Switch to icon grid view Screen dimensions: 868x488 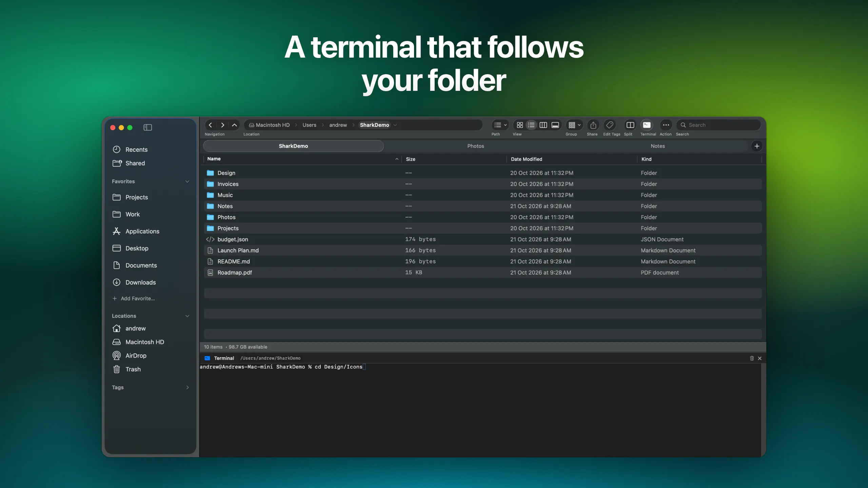pyautogui.click(x=519, y=125)
